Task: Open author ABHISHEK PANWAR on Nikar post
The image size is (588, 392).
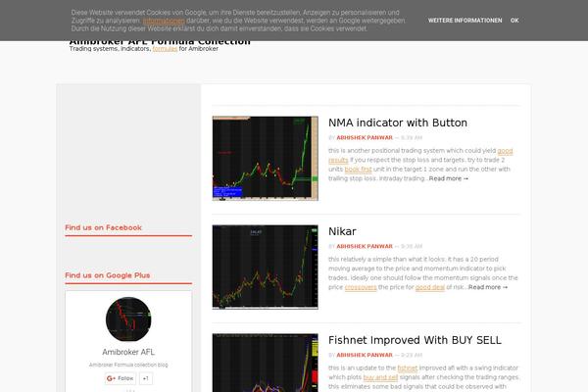Action: [x=365, y=246]
